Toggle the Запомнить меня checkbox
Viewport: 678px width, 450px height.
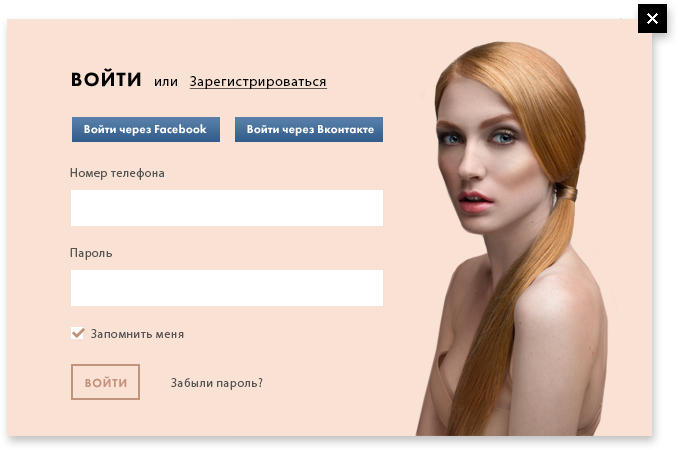tap(78, 333)
